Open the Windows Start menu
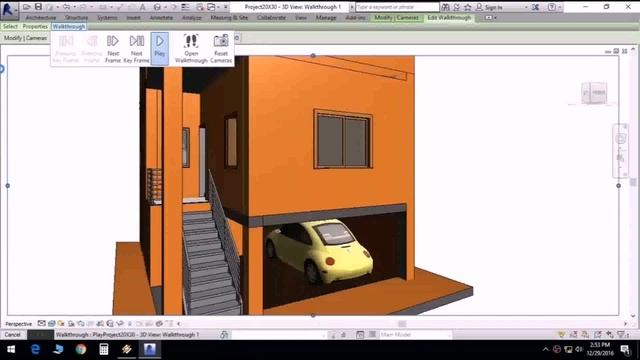Viewport: 640px width, 360px height. pos(11,349)
